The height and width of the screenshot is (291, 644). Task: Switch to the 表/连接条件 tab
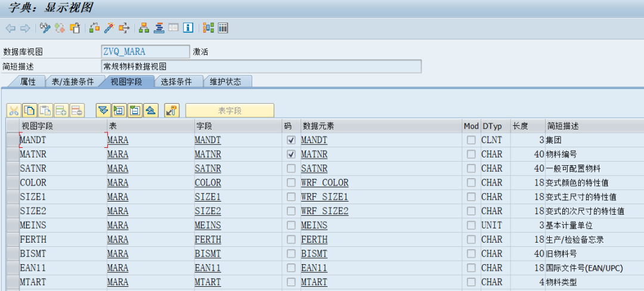point(73,82)
